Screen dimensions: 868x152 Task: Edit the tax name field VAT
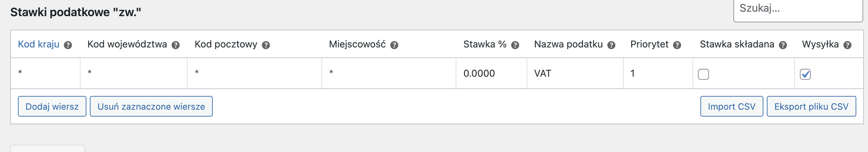[x=575, y=73]
